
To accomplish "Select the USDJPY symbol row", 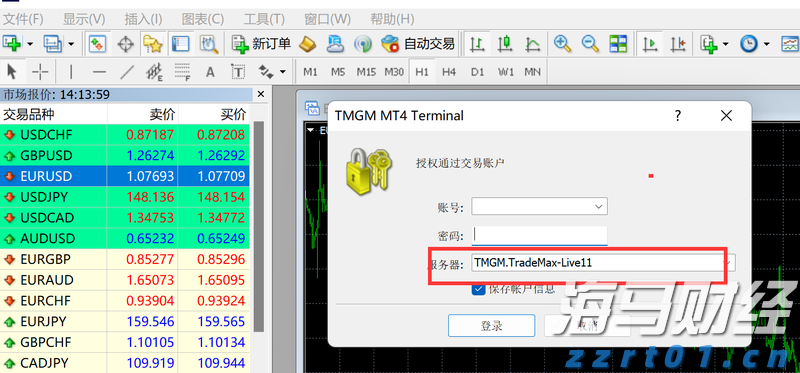I will [125, 197].
